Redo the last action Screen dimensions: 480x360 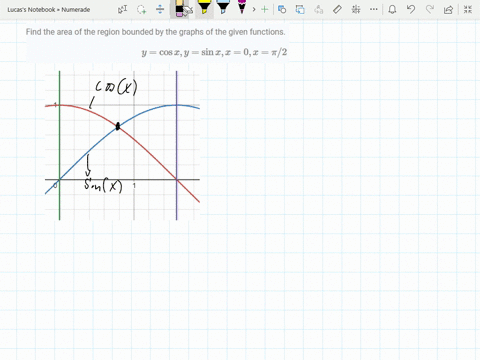430,9
